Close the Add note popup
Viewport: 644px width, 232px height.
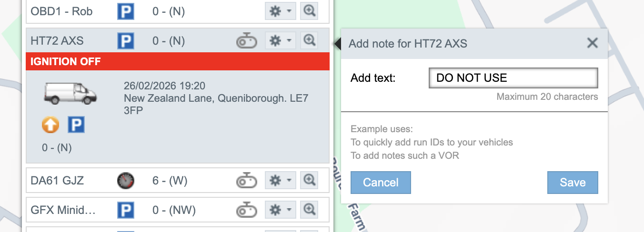[592, 43]
